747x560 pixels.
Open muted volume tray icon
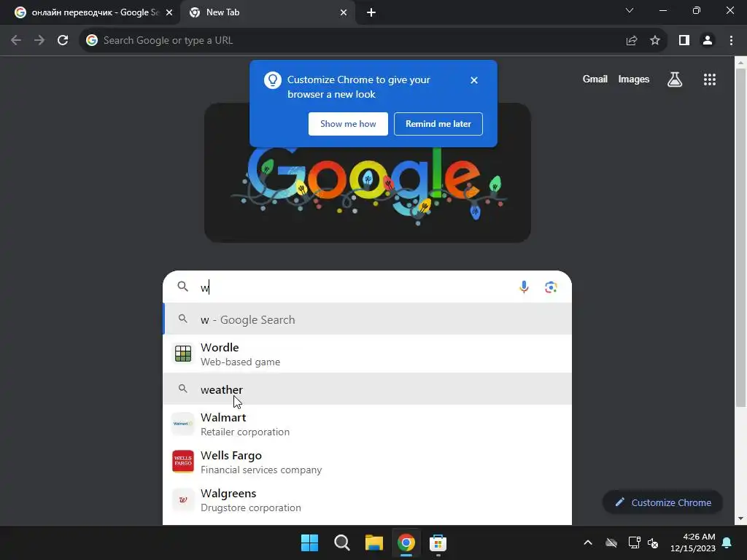(x=653, y=542)
